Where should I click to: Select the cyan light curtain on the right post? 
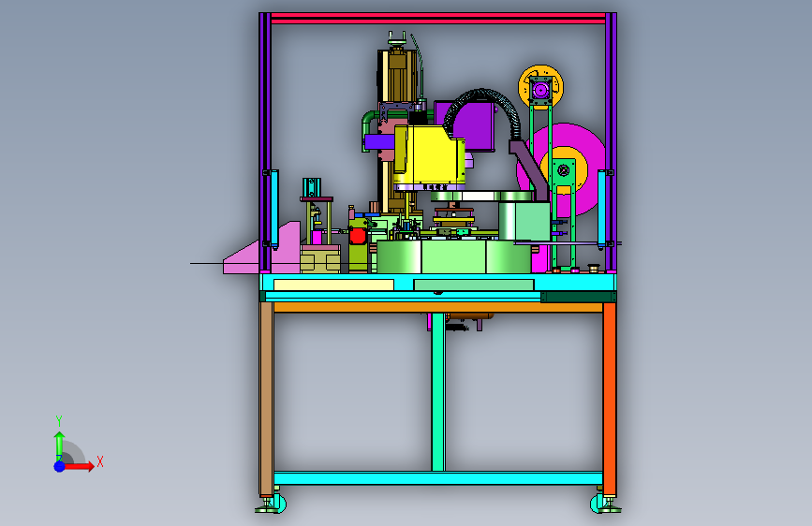(x=601, y=209)
